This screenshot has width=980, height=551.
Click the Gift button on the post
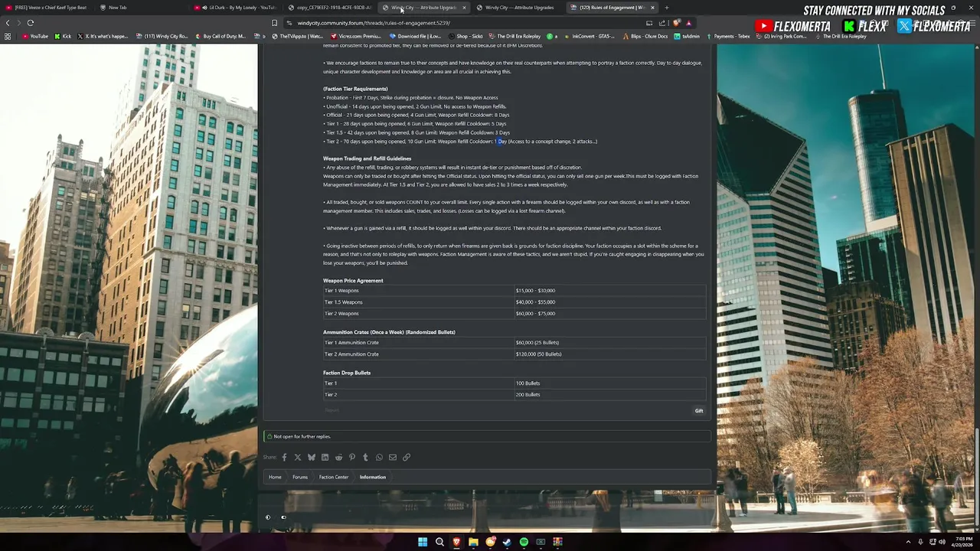(699, 411)
